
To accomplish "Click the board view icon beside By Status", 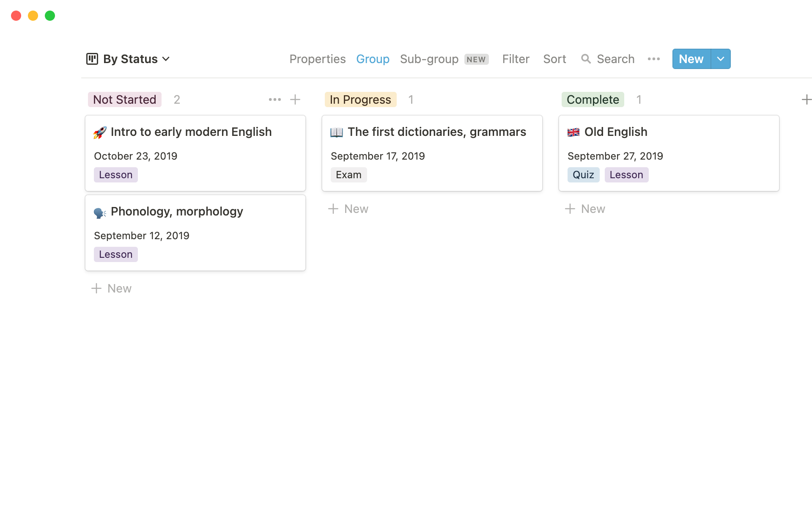I will pos(92,59).
